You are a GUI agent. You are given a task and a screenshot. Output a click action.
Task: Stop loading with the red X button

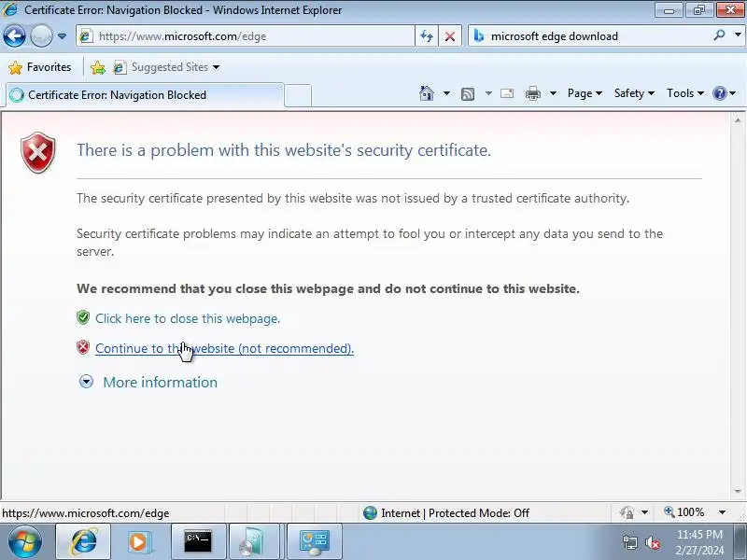[x=450, y=36]
